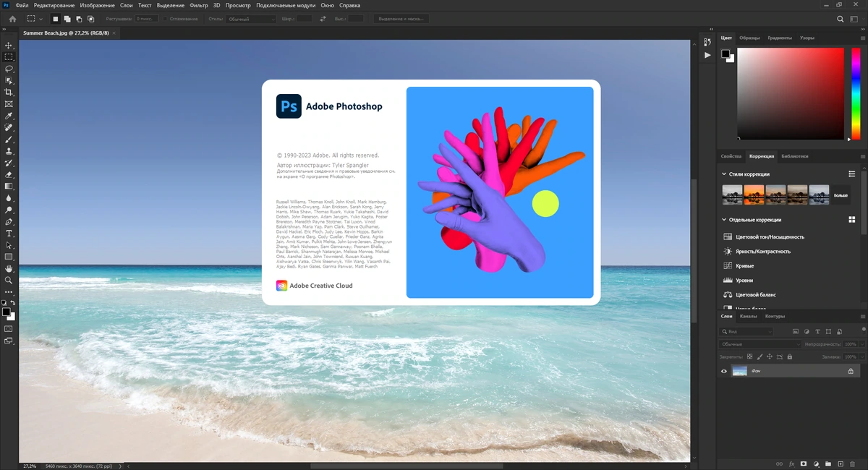Link layers using the chain icon
Screen dimensions: 868x470
coord(779,463)
